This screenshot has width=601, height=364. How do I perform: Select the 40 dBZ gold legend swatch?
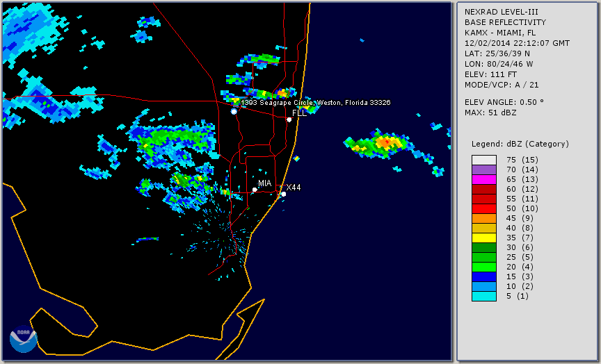484,228
